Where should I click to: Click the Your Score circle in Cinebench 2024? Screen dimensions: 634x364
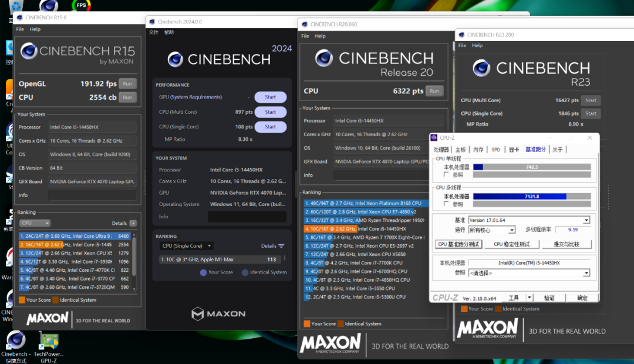point(203,272)
